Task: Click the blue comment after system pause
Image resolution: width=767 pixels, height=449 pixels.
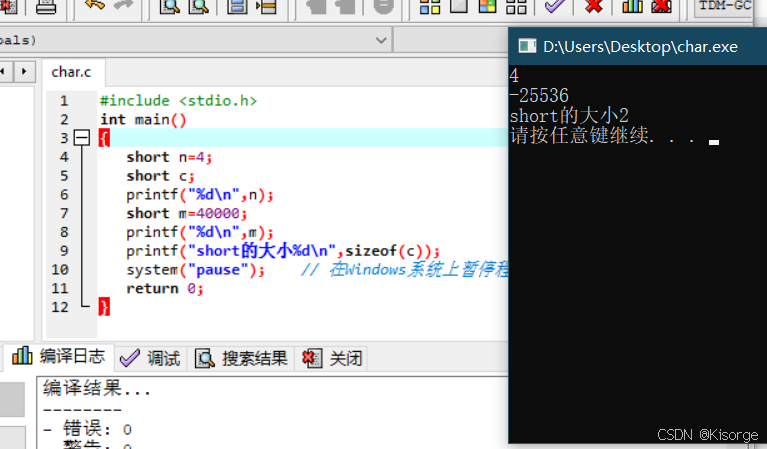Action: coord(404,269)
